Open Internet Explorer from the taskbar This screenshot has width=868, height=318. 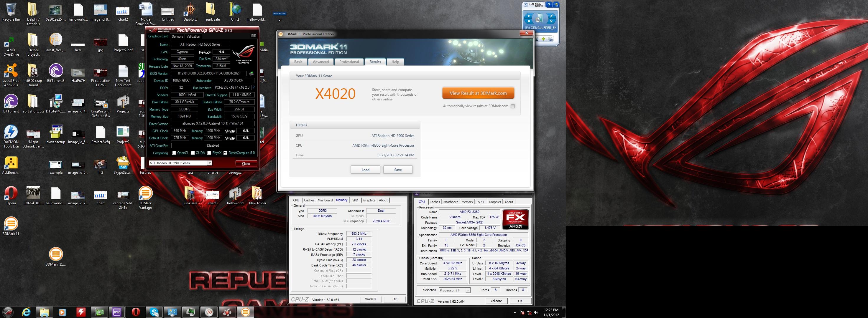point(26,312)
